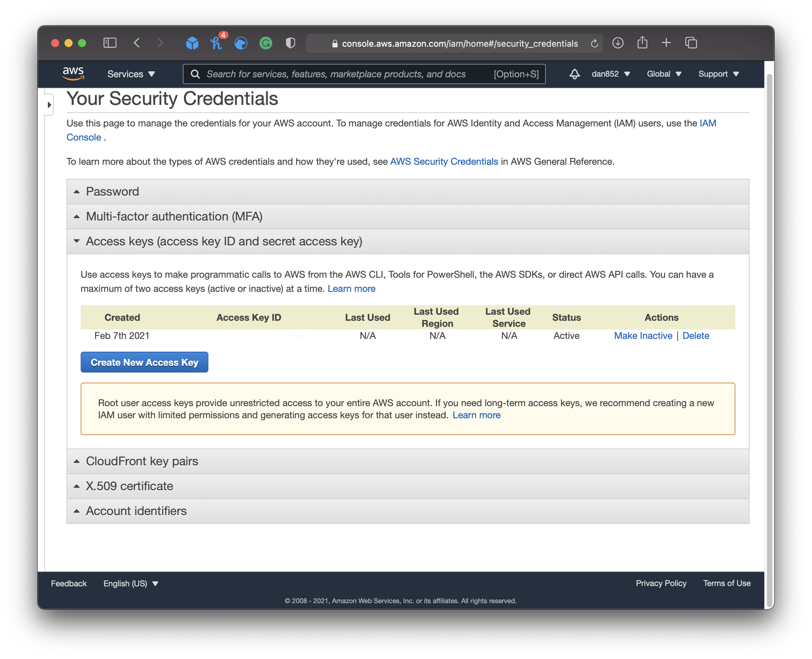Viewport: 812px width, 659px height.
Task: Open a new tab with the plus icon
Action: [666, 43]
